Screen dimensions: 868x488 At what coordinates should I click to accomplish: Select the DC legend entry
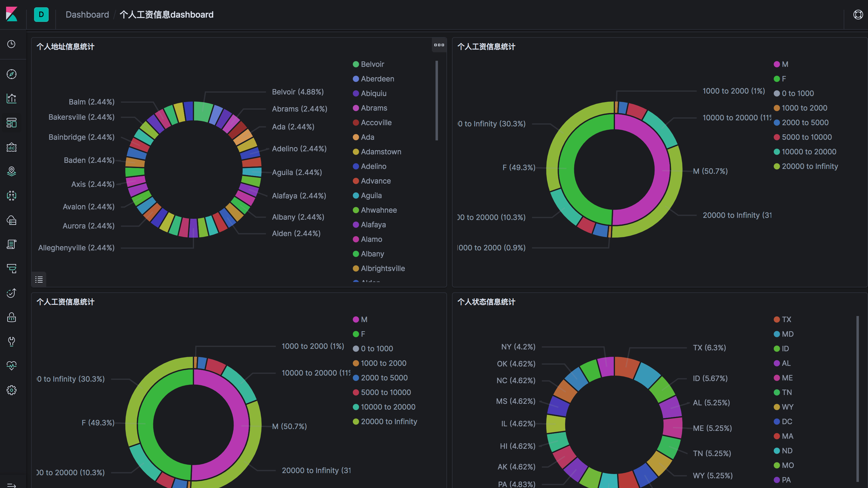(783, 422)
